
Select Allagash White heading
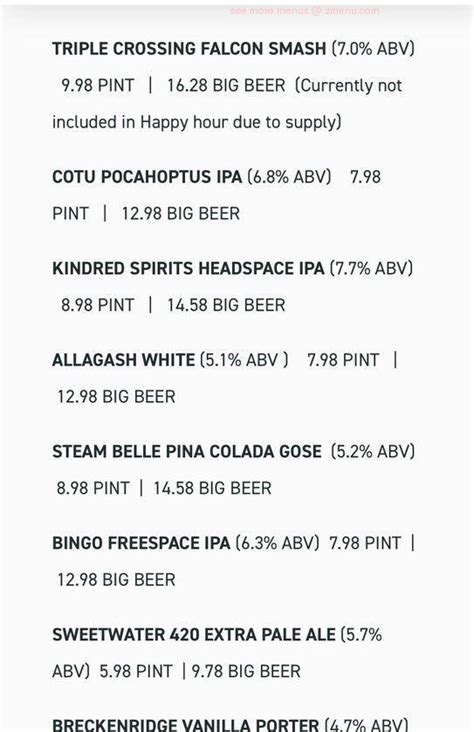click(124, 360)
